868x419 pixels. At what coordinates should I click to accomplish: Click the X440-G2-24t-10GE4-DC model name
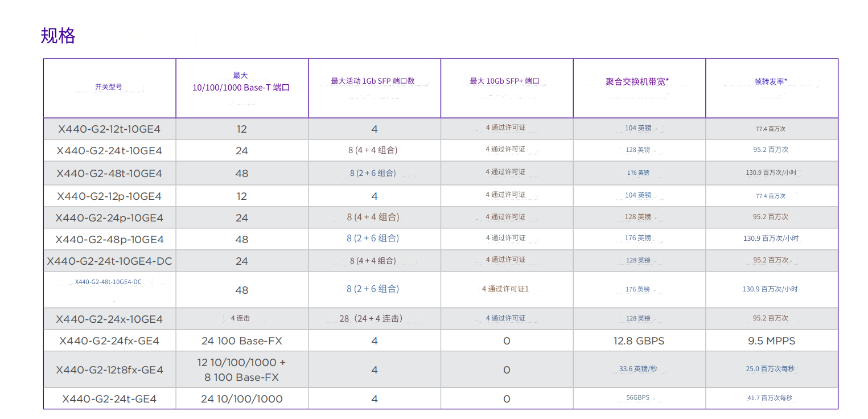pyautogui.click(x=109, y=261)
